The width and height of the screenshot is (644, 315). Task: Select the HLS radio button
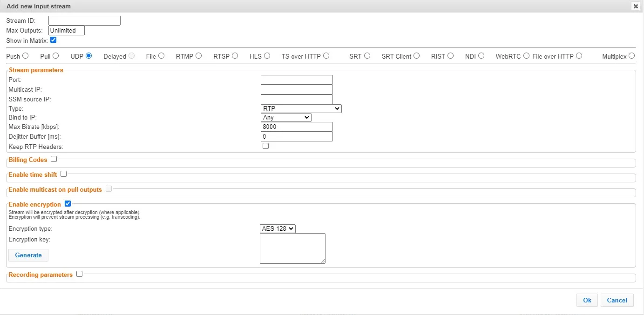point(267,55)
